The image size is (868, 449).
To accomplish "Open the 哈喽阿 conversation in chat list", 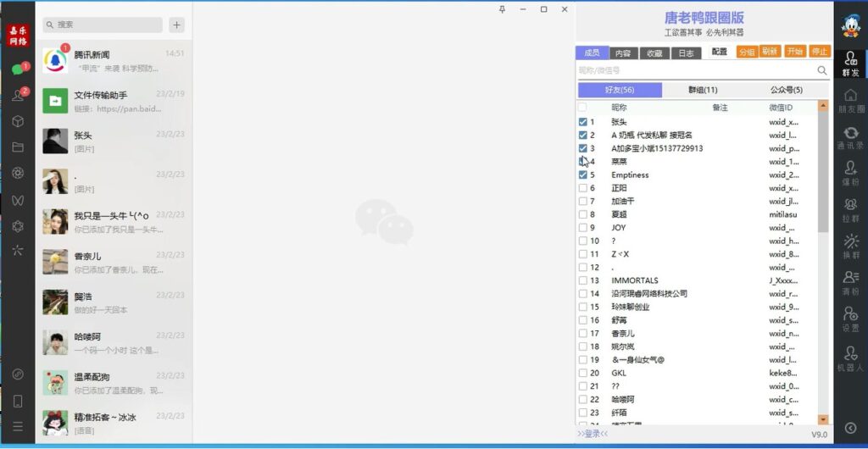I will (114, 343).
